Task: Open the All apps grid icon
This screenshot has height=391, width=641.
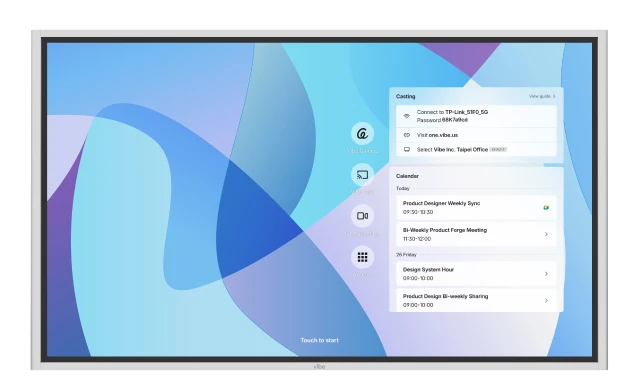Action: [362, 257]
